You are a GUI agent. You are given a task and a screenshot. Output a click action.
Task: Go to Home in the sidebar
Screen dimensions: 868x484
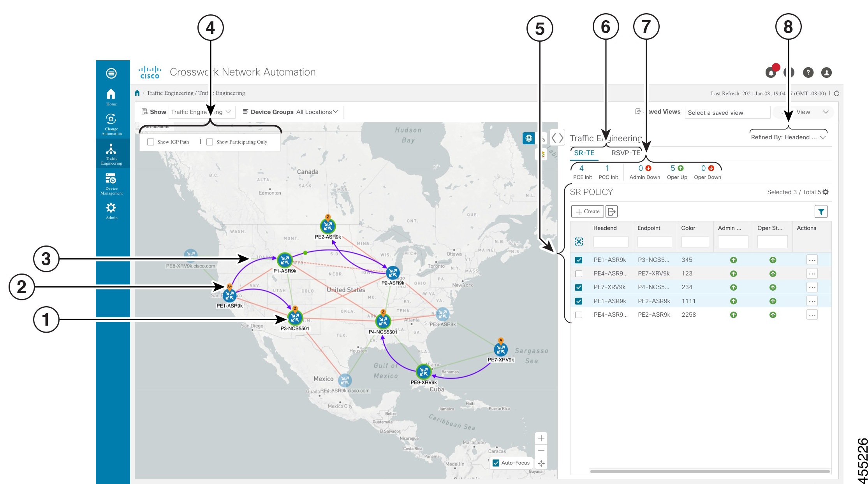pyautogui.click(x=111, y=97)
